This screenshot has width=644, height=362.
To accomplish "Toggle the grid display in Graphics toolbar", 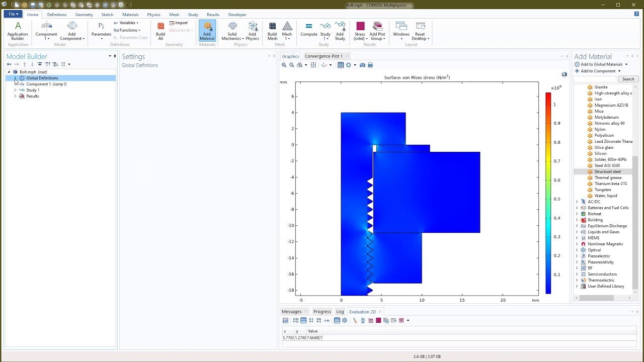I will (x=341, y=65).
